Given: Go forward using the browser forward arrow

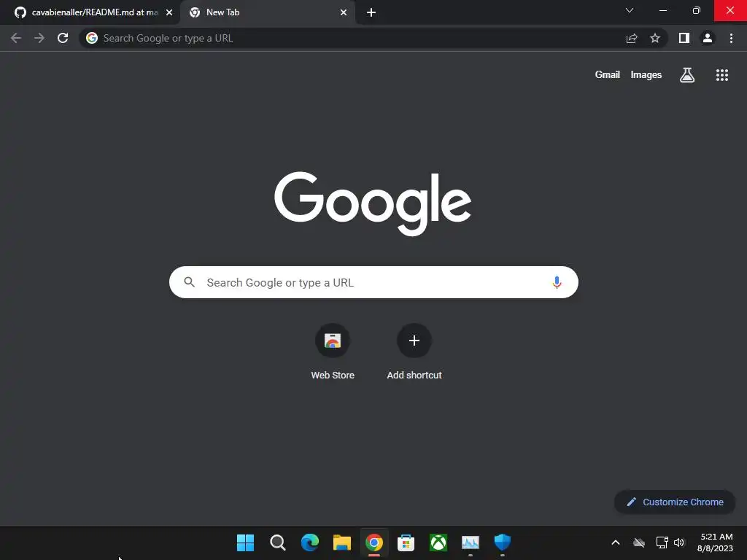Looking at the screenshot, I should point(39,38).
